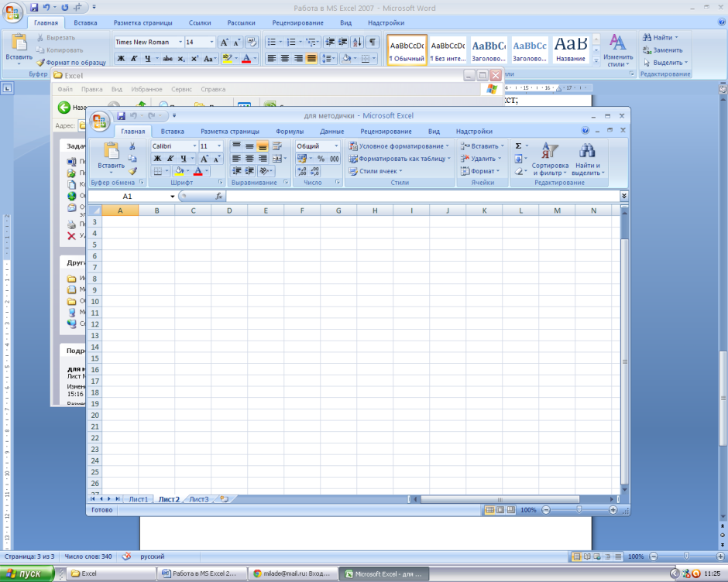The image size is (728, 582).
Task: Open the Excel Данные ribbon tab
Action: [332, 132]
